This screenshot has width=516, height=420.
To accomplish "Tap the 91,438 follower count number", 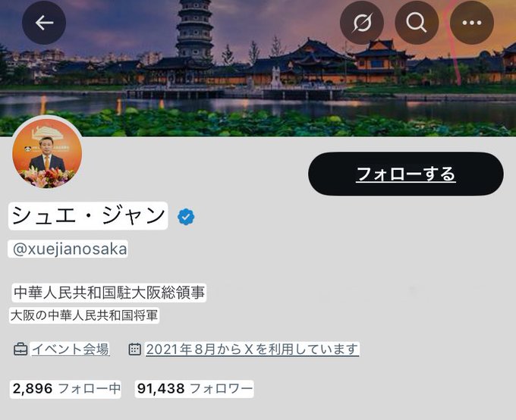I will (161, 389).
